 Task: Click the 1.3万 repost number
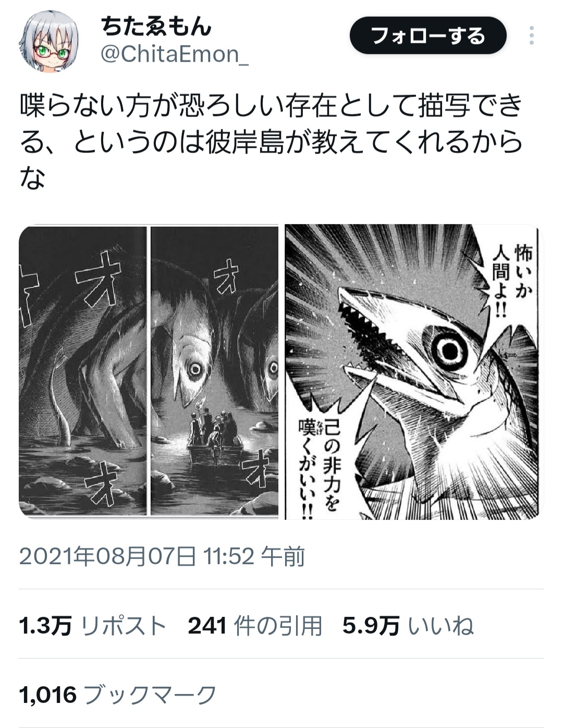[x=45, y=626]
